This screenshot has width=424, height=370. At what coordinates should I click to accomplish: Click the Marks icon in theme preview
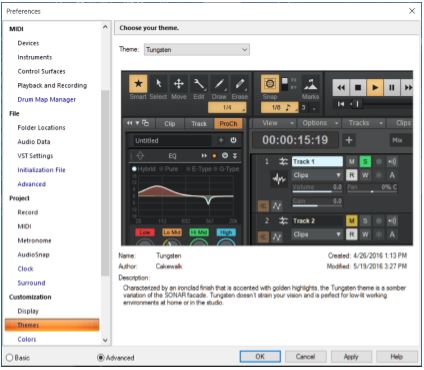click(311, 84)
